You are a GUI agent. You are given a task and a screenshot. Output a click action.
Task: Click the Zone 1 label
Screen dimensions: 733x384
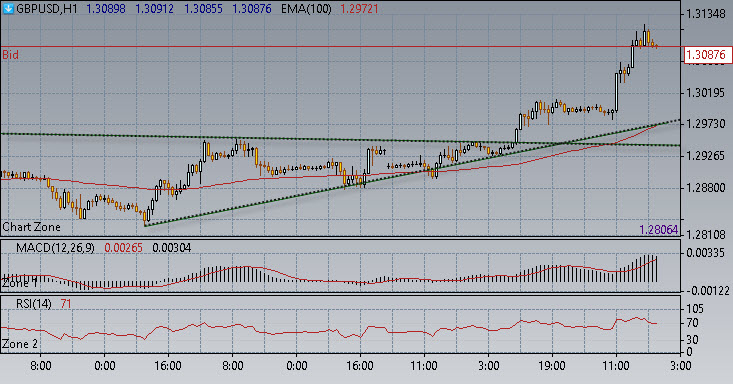pyautogui.click(x=20, y=283)
